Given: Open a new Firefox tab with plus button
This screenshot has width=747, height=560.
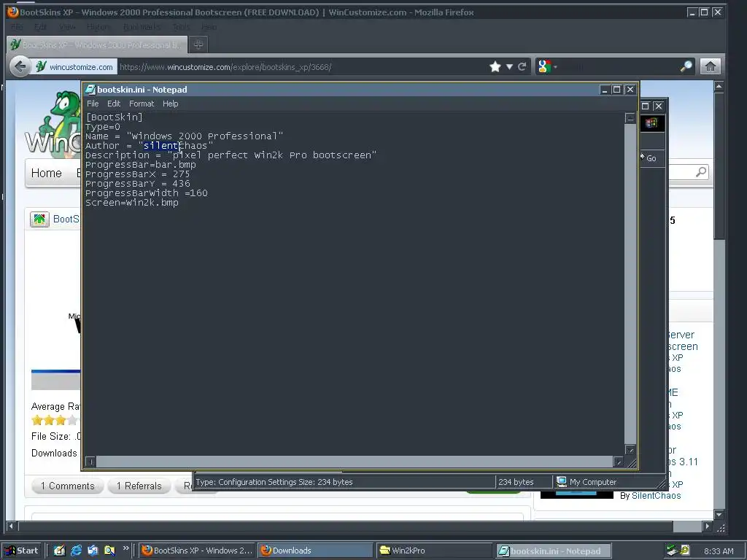Looking at the screenshot, I should [x=198, y=44].
